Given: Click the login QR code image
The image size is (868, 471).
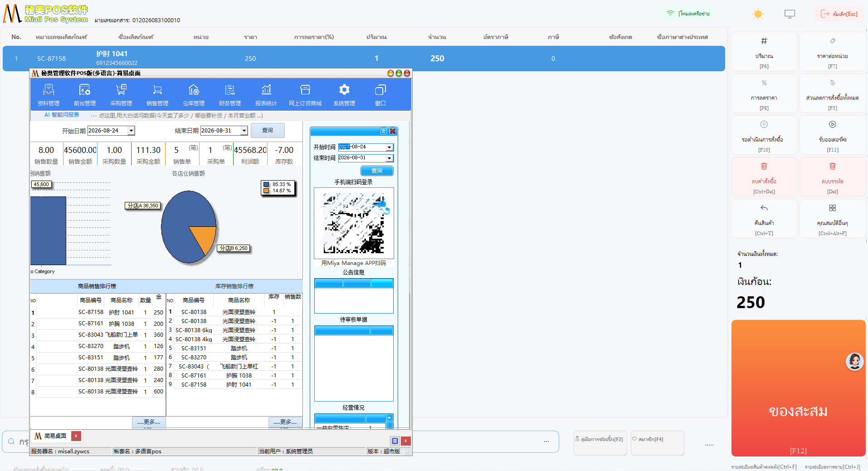Looking at the screenshot, I should (x=354, y=223).
